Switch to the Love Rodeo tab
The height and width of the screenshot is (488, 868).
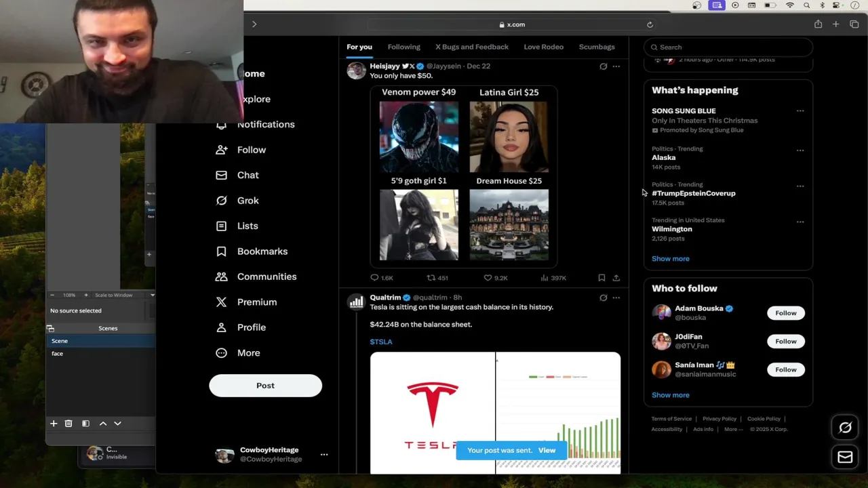click(543, 47)
